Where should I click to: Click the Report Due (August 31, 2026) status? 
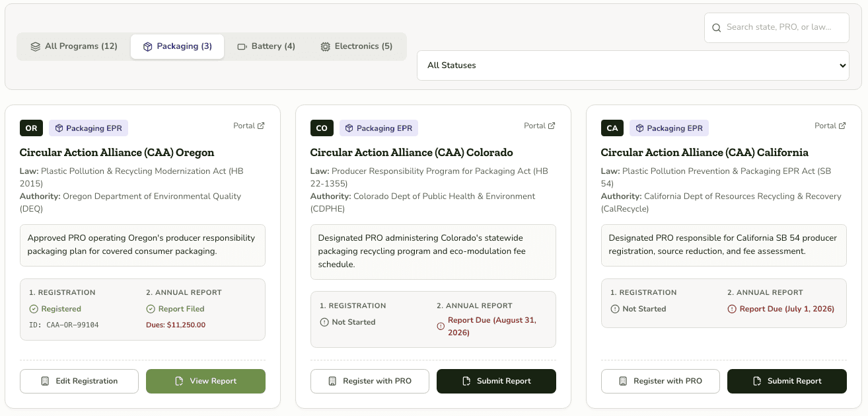click(492, 326)
